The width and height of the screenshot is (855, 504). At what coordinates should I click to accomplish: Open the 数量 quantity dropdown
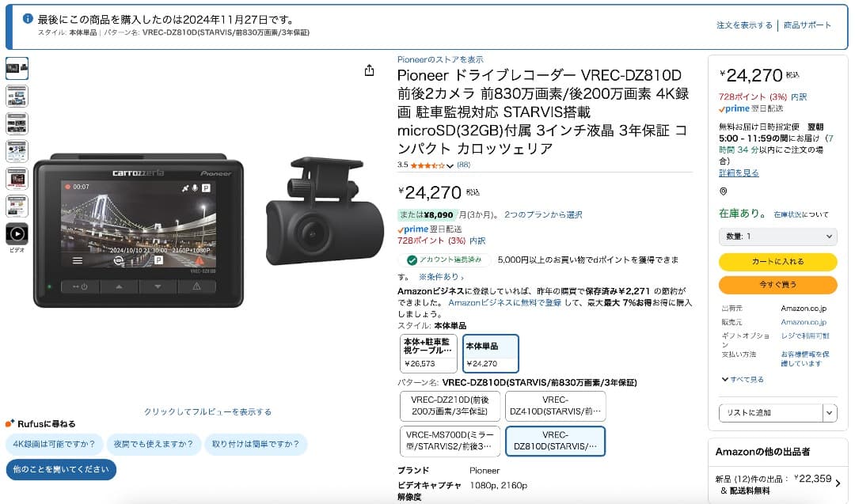point(777,236)
